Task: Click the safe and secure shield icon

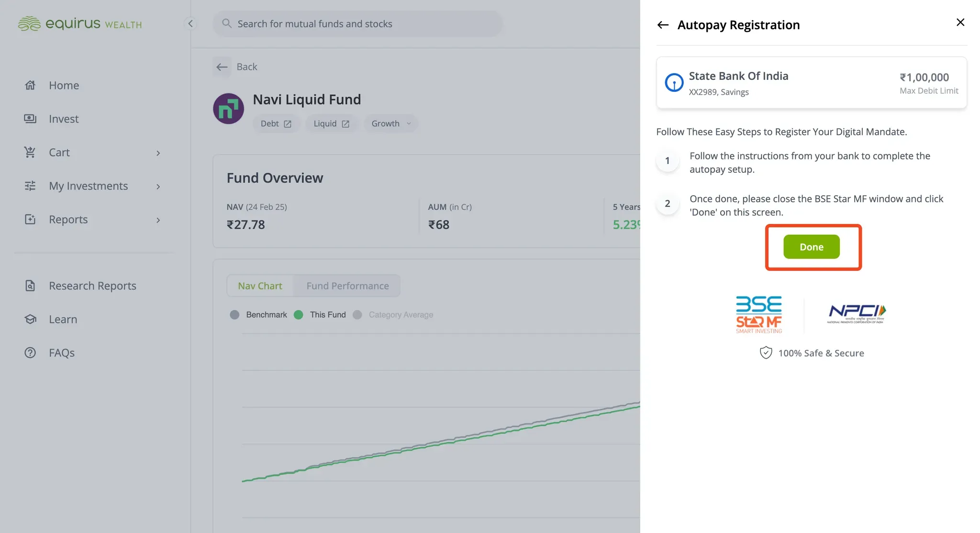Action: click(x=766, y=353)
